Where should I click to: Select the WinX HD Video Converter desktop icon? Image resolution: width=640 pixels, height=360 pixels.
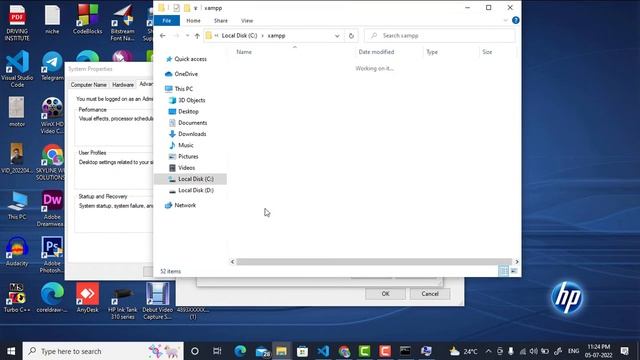tap(52, 116)
